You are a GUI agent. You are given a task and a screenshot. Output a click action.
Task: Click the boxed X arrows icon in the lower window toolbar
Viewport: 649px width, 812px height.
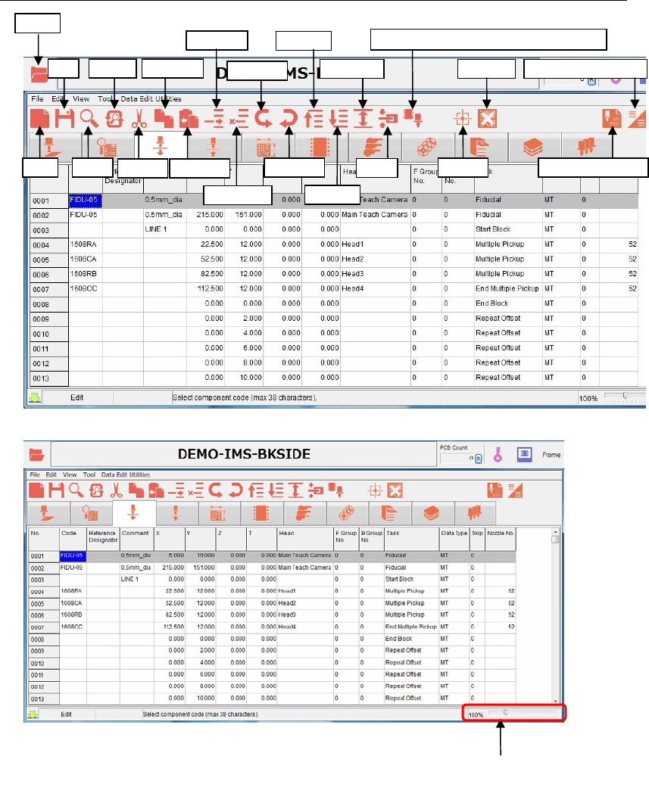(x=395, y=490)
